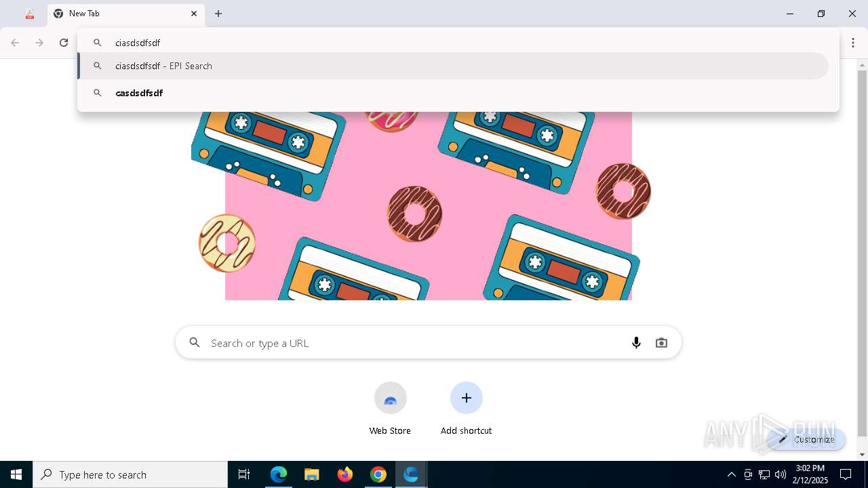Viewport: 868px width, 488px height.
Task: Select suggestion ciasdsdfsdf - EPI Search
Action: (x=453, y=66)
